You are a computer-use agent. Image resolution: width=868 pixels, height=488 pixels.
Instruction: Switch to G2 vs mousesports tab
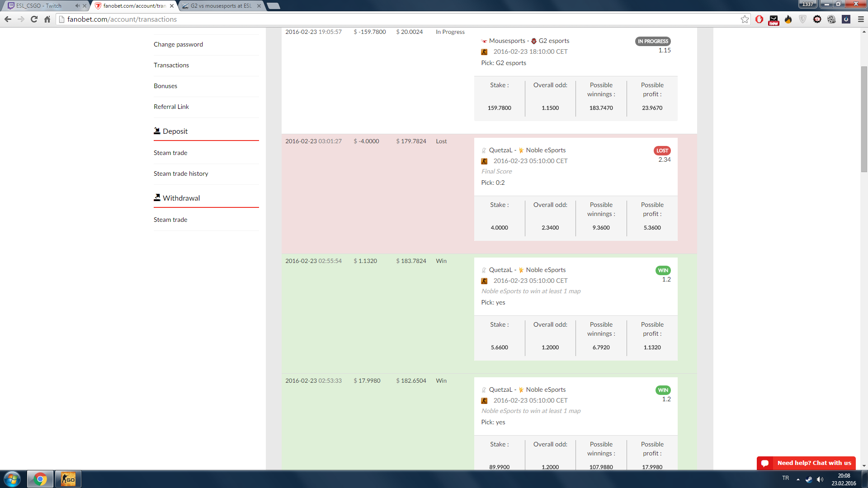point(221,6)
